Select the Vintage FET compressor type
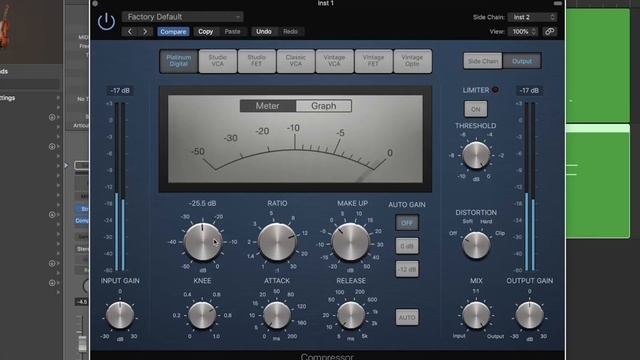 click(373, 61)
